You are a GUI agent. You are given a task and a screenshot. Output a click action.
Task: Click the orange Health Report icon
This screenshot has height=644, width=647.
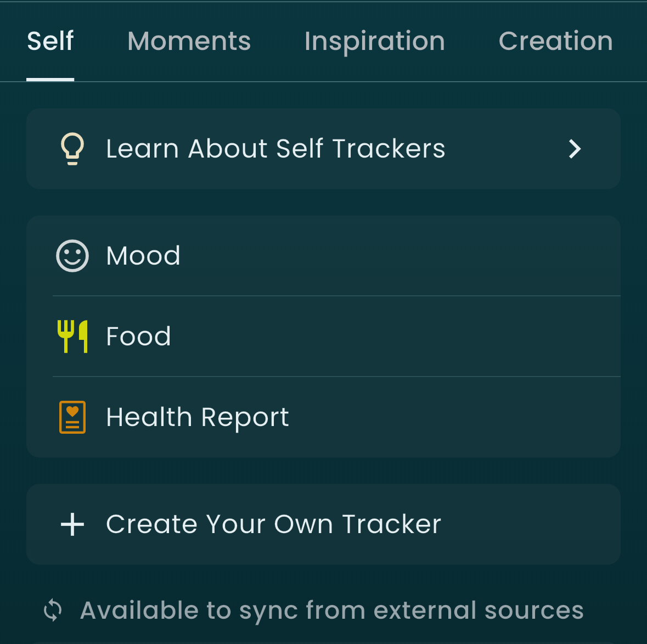click(x=72, y=417)
